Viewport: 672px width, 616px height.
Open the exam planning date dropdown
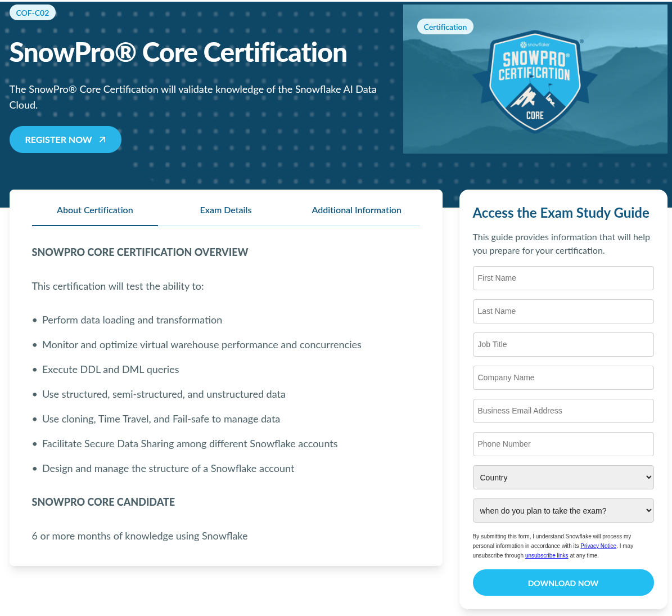pos(563,510)
